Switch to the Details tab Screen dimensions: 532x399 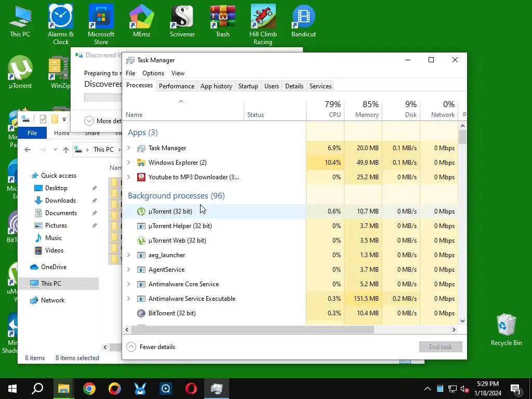coord(294,86)
